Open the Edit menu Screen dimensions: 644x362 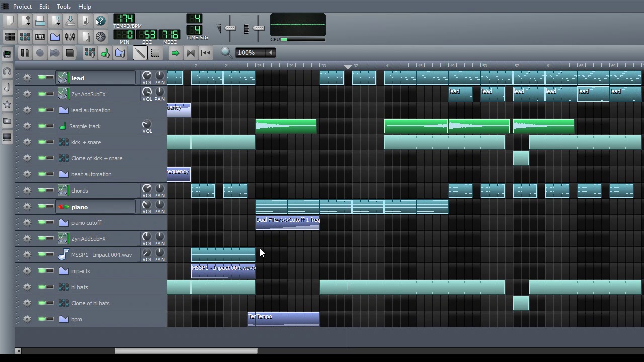[44, 7]
